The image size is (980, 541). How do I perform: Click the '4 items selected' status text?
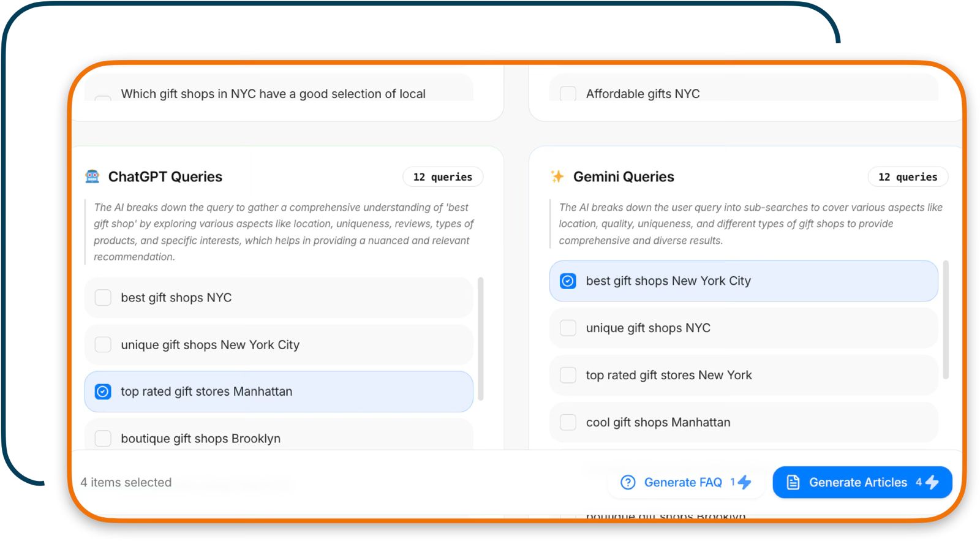pyautogui.click(x=126, y=482)
